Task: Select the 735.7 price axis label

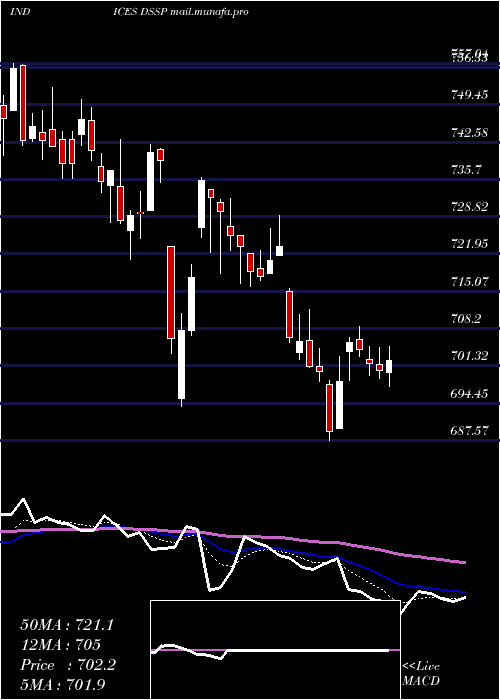Action: coord(468,170)
